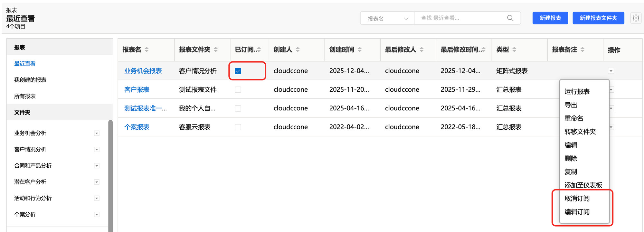Sort by 类型 column arrows
This screenshot has height=232, width=644.
point(514,50)
